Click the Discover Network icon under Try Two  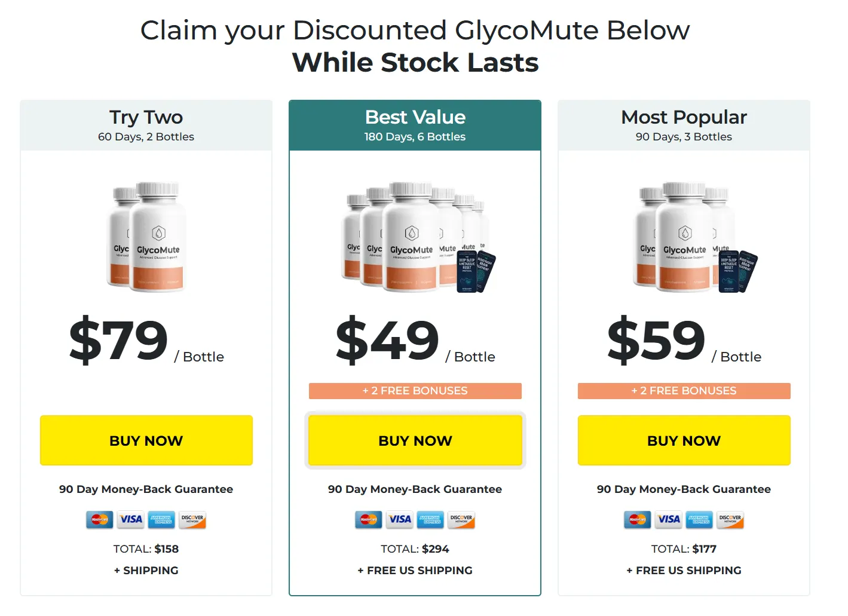(x=192, y=520)
